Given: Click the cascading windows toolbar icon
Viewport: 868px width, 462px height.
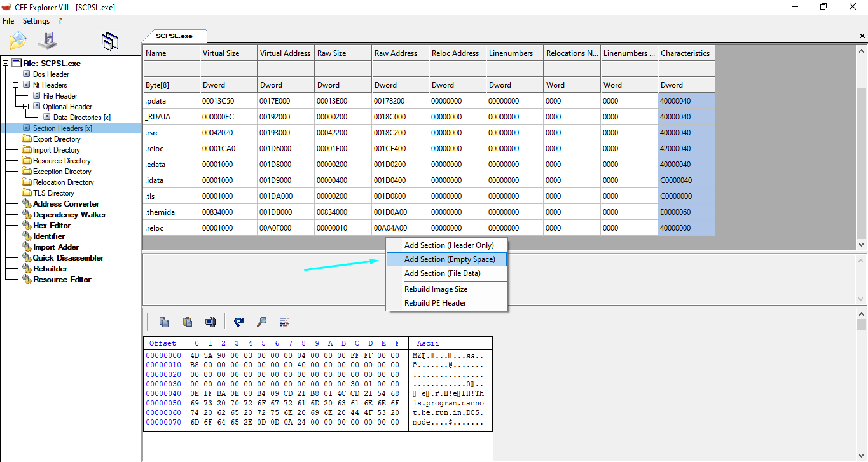Looking at the screenshot, I should (x=110, y=41).
